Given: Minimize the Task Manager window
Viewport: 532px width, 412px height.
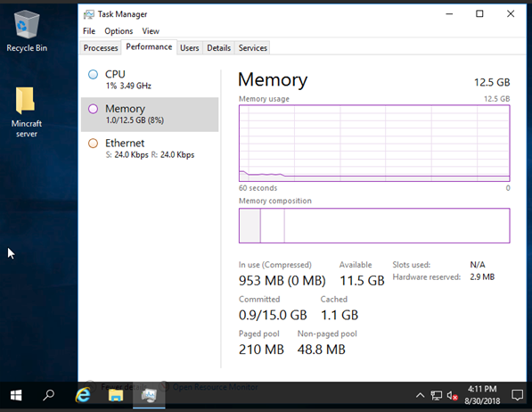Looking at the screenshot, I should (449, 14).
